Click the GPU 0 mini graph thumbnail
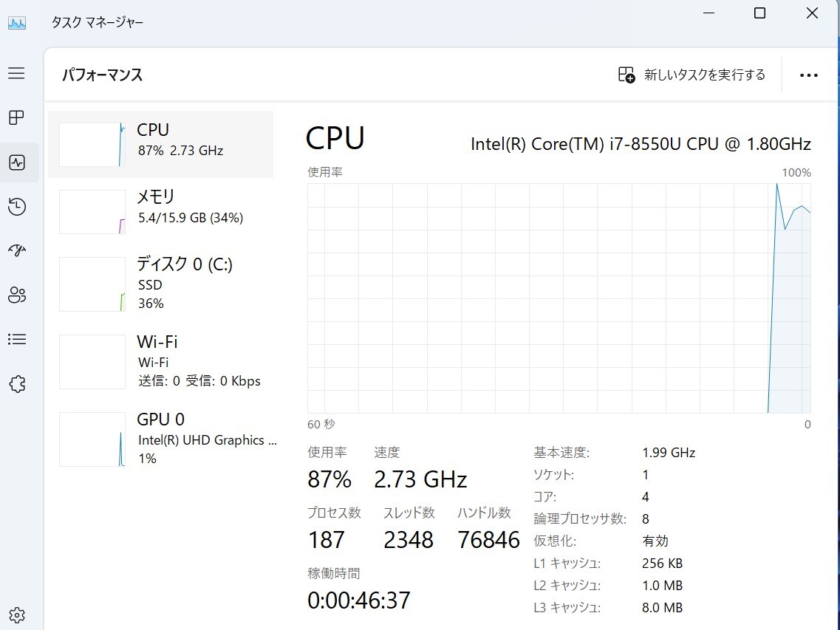Viewport: 840px width, 630px height. pyautogui.click(x=92, y=439)
